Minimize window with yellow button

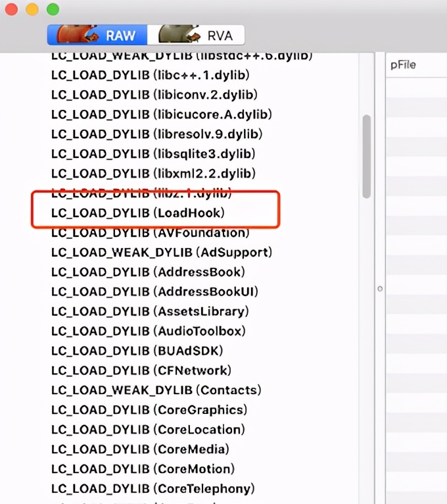click(x=32, y=9)
